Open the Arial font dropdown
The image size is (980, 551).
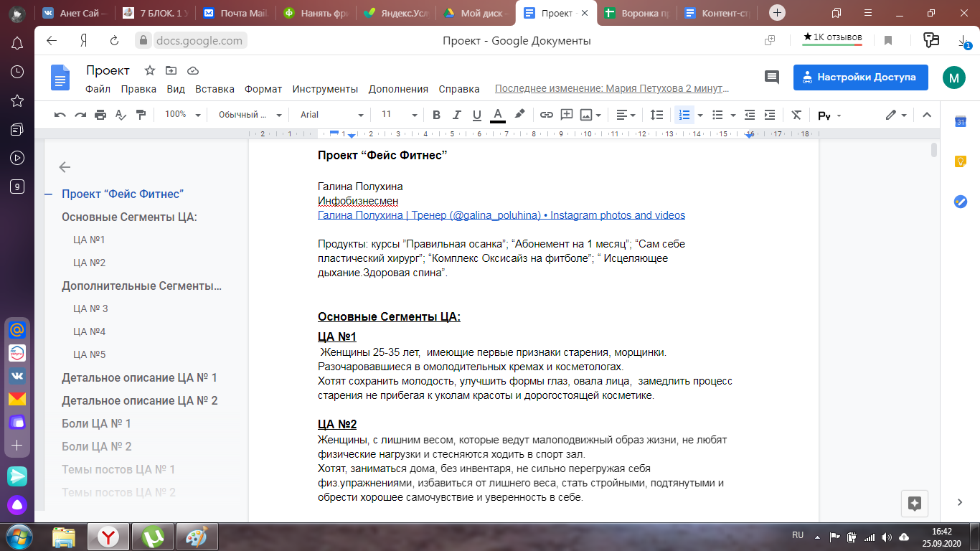coord(332,115)
